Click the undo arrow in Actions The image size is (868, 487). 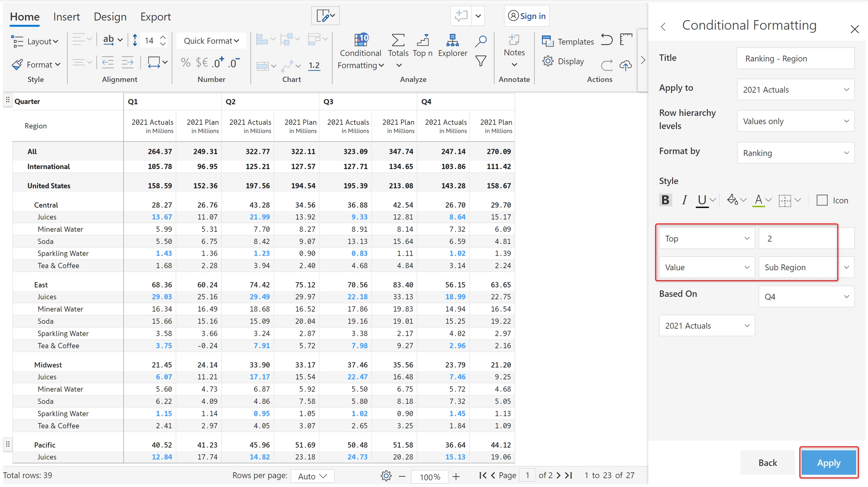click(606, 40)
